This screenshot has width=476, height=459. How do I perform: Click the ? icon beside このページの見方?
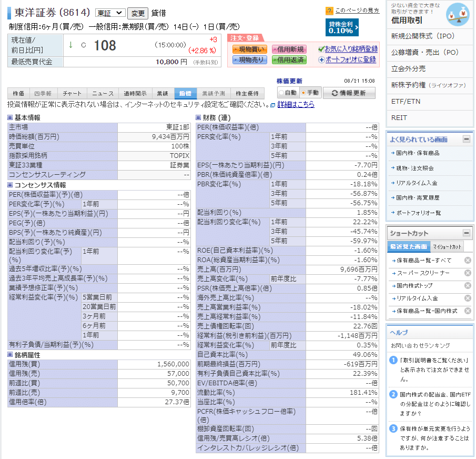pos(330,11)
